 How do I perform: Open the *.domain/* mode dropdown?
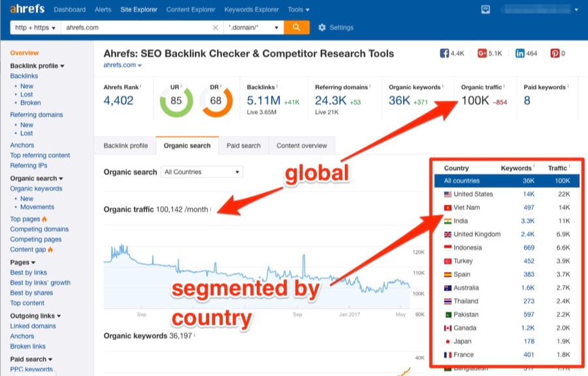click(x=253, y=27)
